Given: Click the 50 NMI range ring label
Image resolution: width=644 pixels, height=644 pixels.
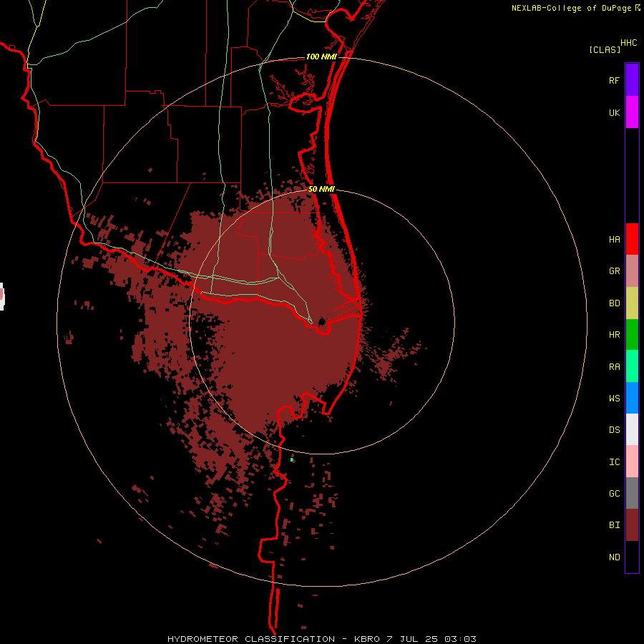Looking at the screenshot, I should tap(321, 189).
